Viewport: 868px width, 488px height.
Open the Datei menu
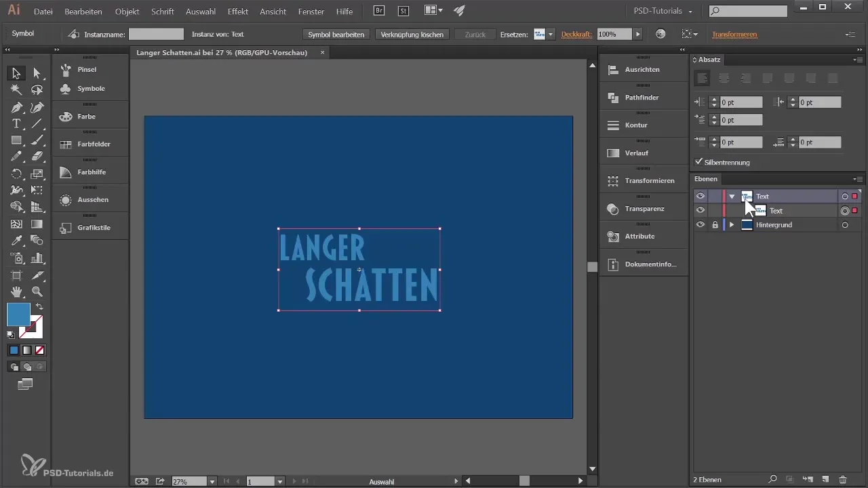pyautogui.click(x=43, y=12)
